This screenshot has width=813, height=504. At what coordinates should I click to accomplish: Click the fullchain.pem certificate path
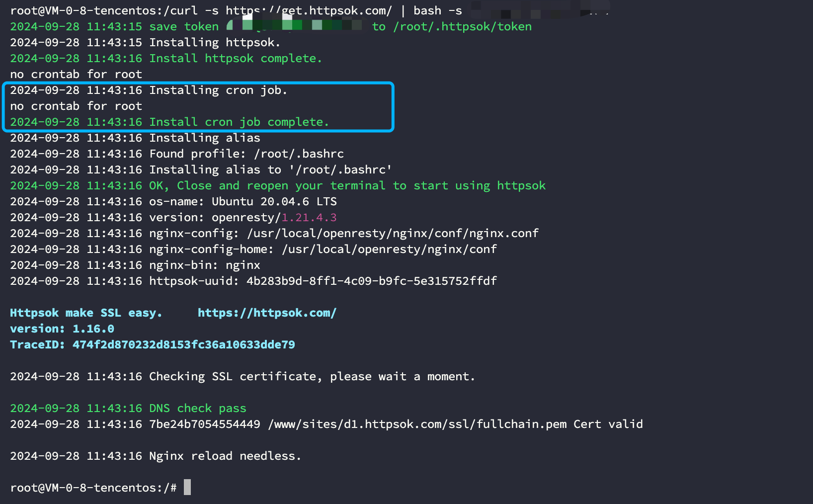coord(417,424)
